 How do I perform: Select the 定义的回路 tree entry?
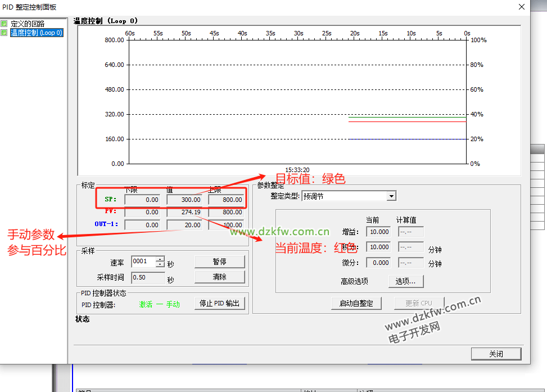28,24
